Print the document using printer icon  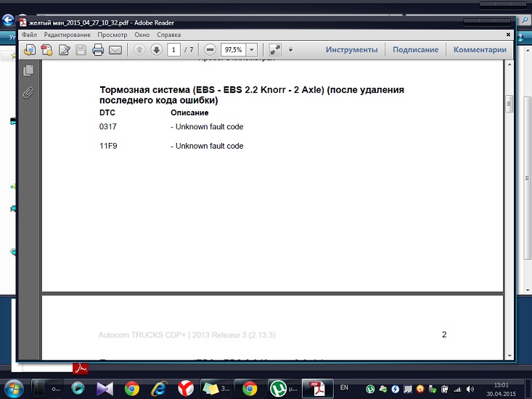point(98,50)
